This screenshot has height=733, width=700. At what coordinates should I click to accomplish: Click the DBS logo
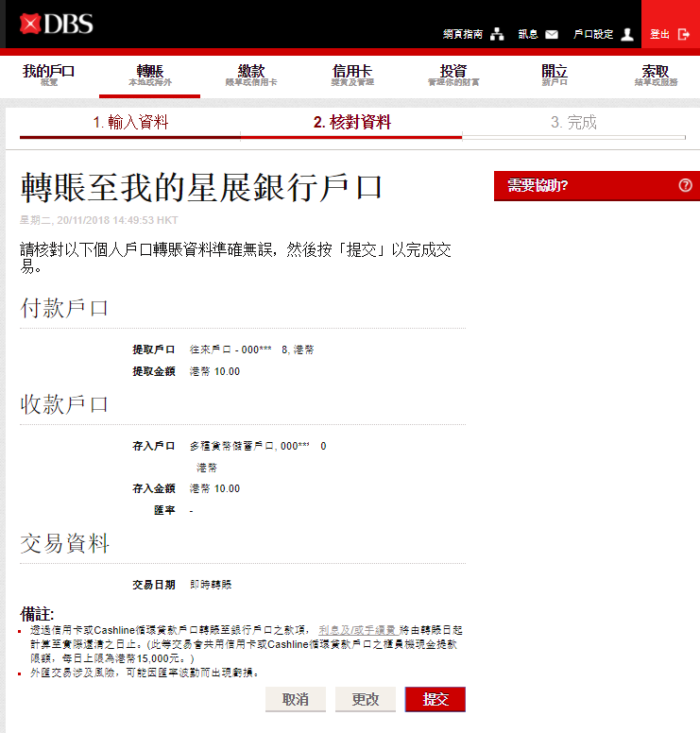pos(57,24)
